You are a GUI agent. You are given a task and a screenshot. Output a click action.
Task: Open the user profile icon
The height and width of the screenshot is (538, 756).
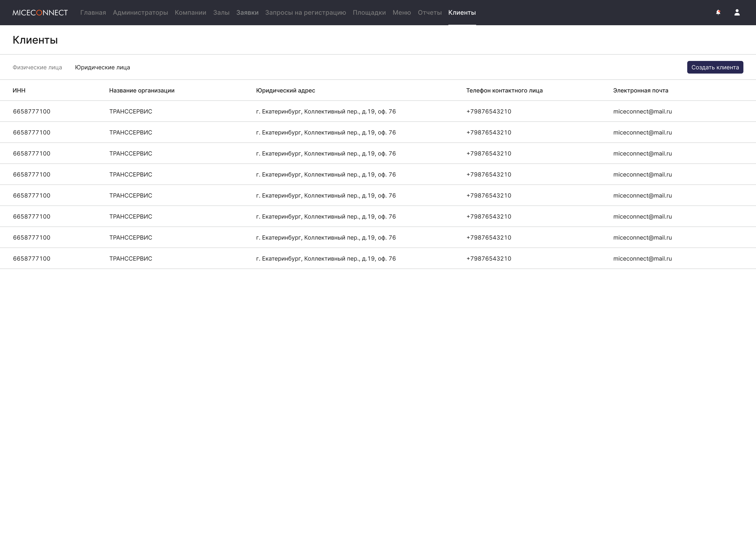pyautogui.click(x=737, y=13)
